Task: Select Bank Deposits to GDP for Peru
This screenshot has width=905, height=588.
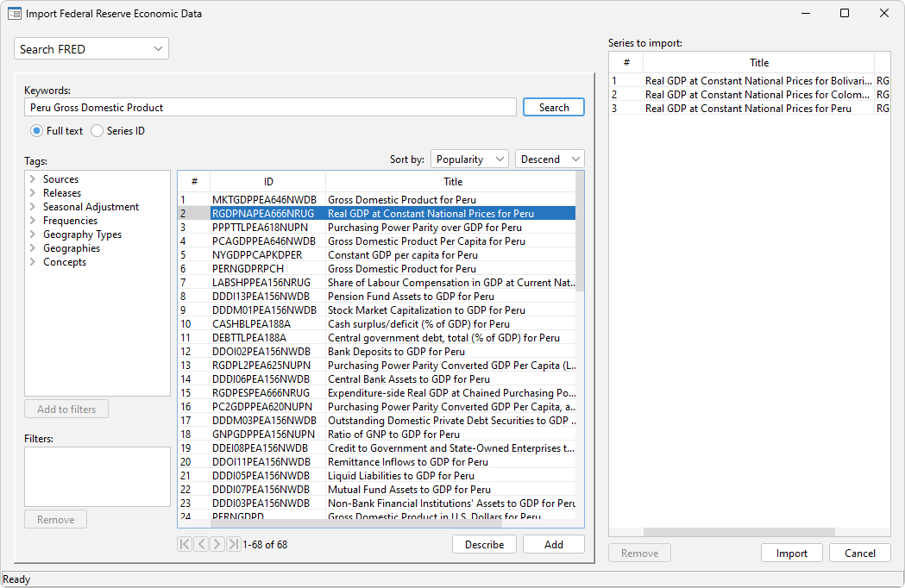Action: (376, 352)
